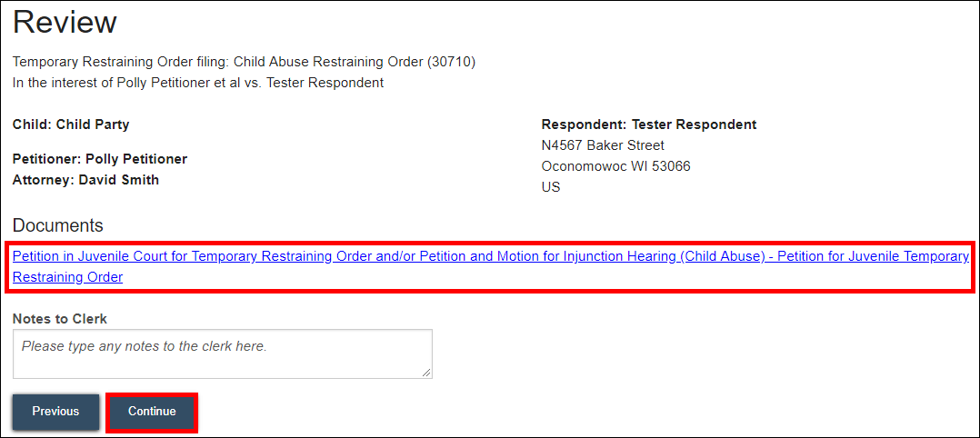Click the placeholder text in the notes box

pyautogui.click(x=144, y=346)
